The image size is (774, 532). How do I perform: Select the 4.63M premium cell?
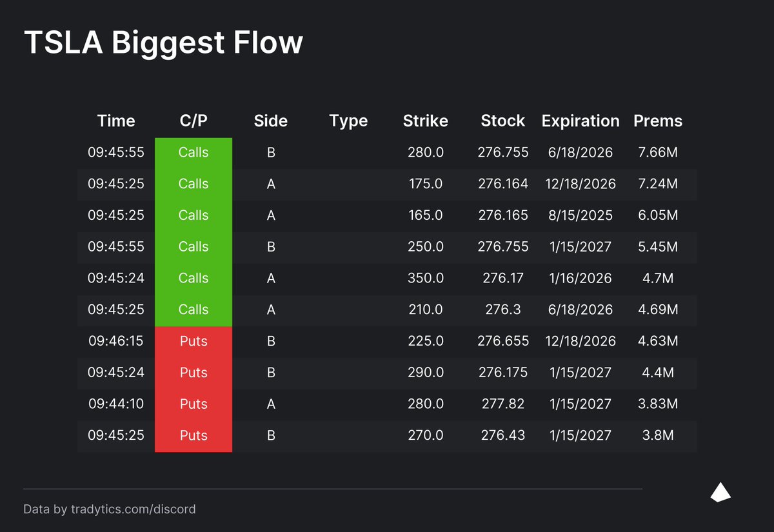coord(658,341)
